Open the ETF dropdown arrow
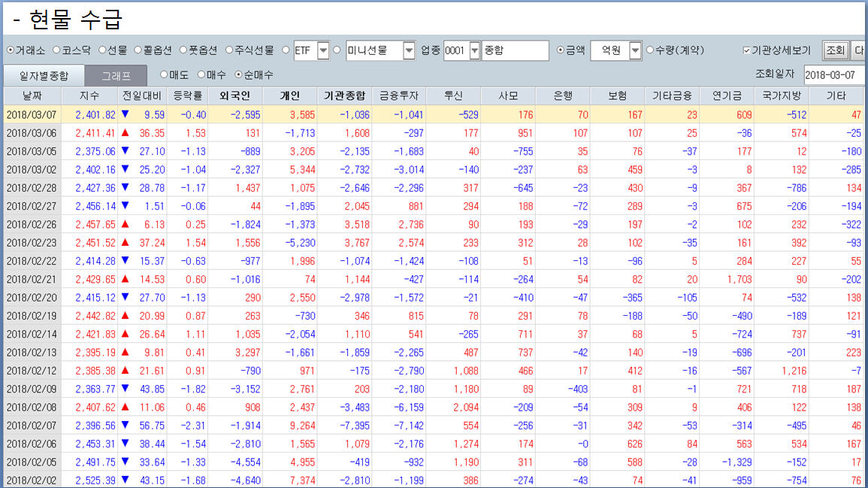 point(323,50)
